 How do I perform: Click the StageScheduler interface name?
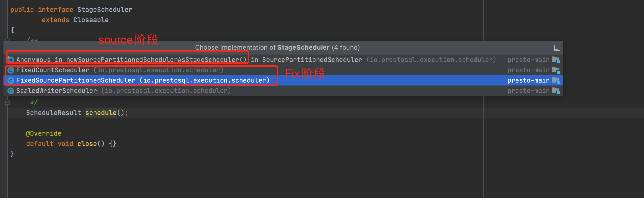[105, 10]
